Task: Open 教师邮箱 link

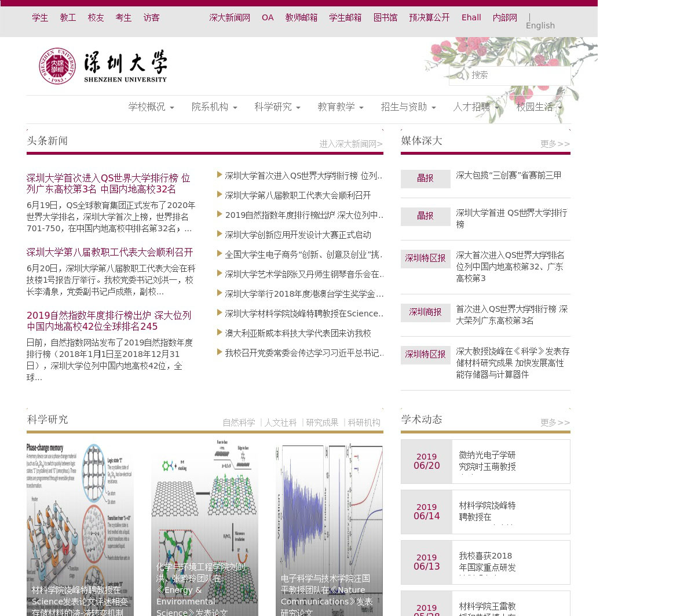Action: coord(301,18)
